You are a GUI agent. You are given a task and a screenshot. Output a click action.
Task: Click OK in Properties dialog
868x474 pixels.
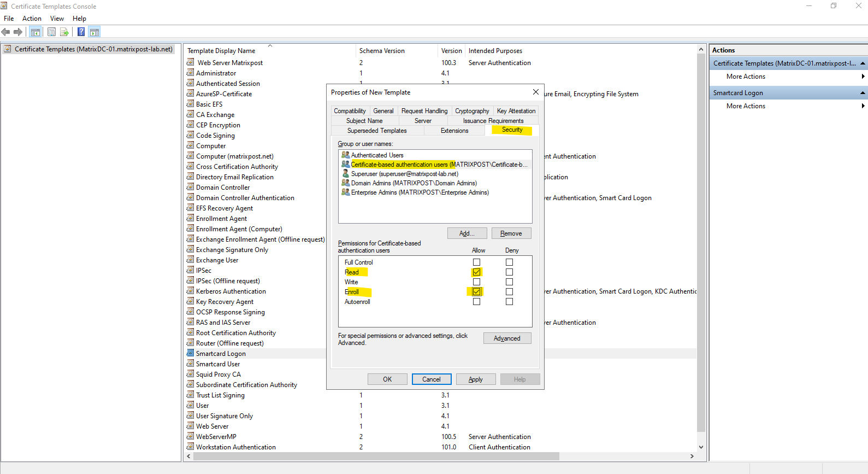[387, 379]
